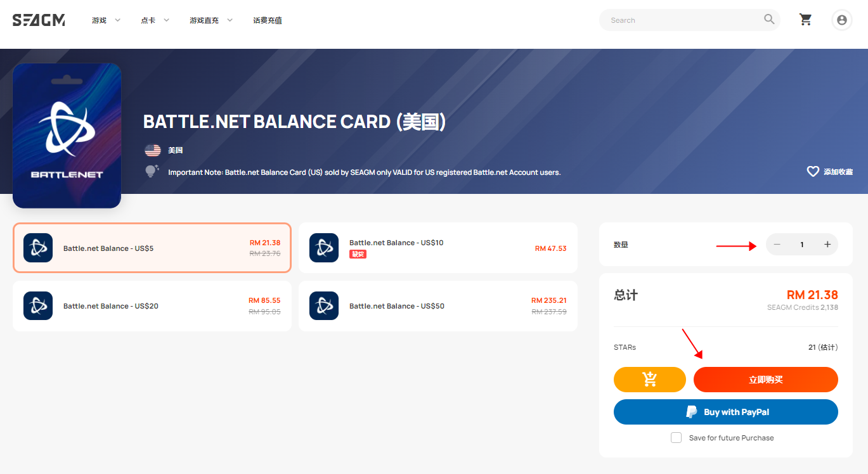This screenshot has width=868, height=474.
Task: Click the Battle.net product card thumbnail
Action: [67, 136]
